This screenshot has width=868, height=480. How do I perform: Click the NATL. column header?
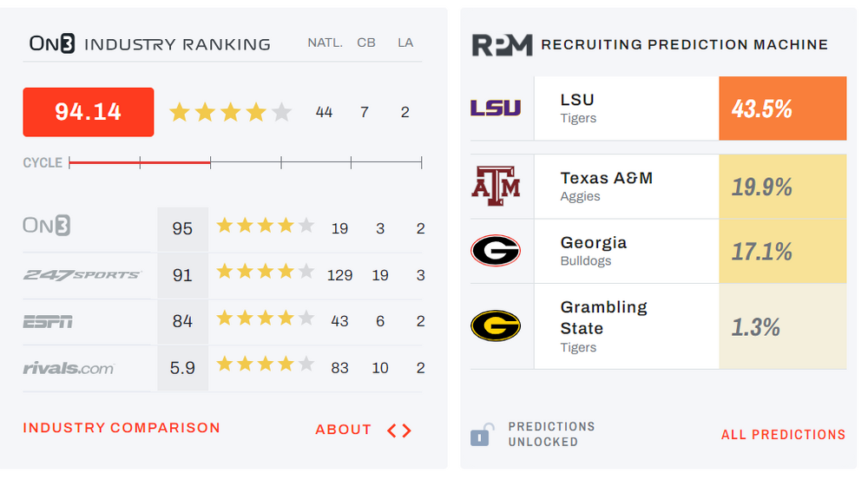tap(325, 43)
